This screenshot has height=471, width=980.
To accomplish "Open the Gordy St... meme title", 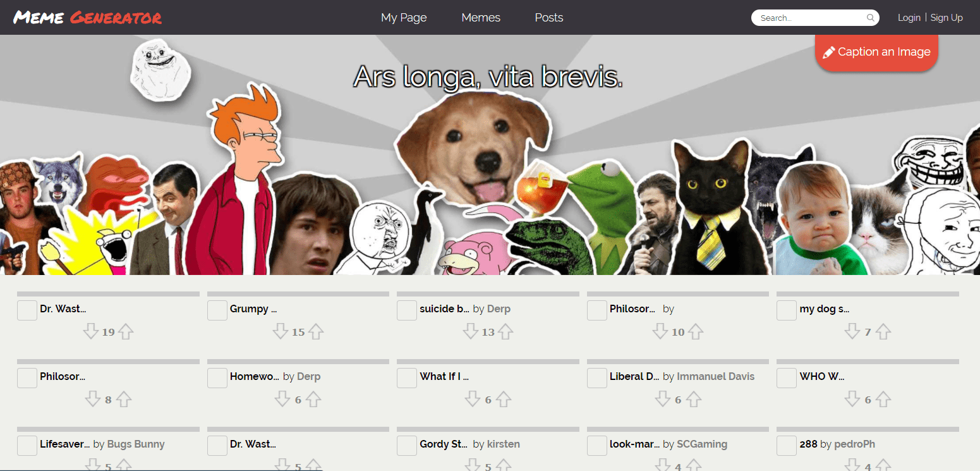I will [x=444, y=444].
